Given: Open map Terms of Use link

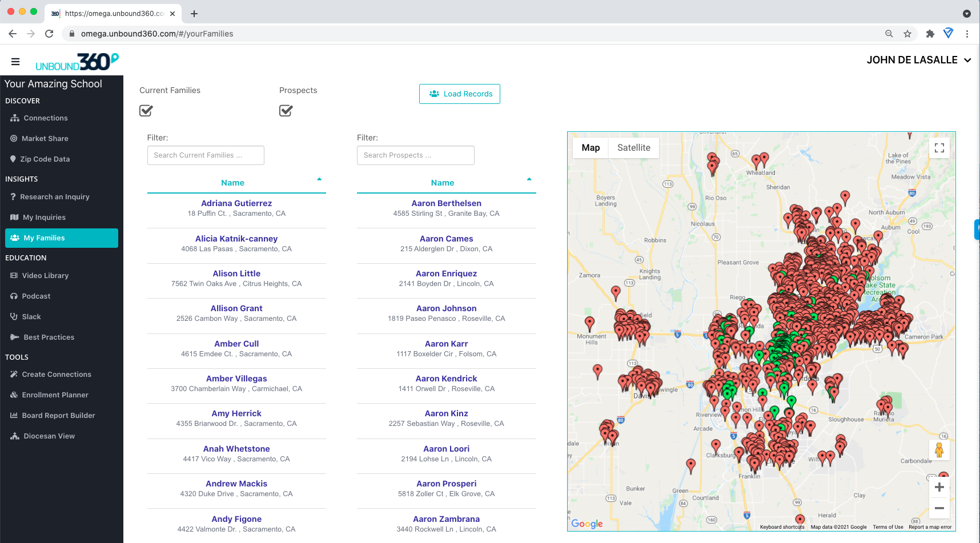Looking at the screenshot, I should point(888,527).
